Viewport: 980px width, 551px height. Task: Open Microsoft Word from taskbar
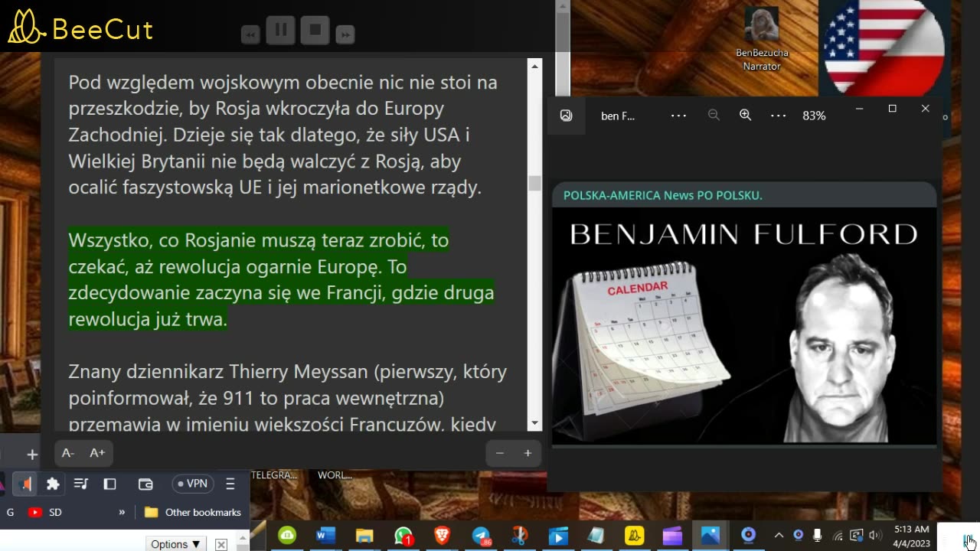325,535
